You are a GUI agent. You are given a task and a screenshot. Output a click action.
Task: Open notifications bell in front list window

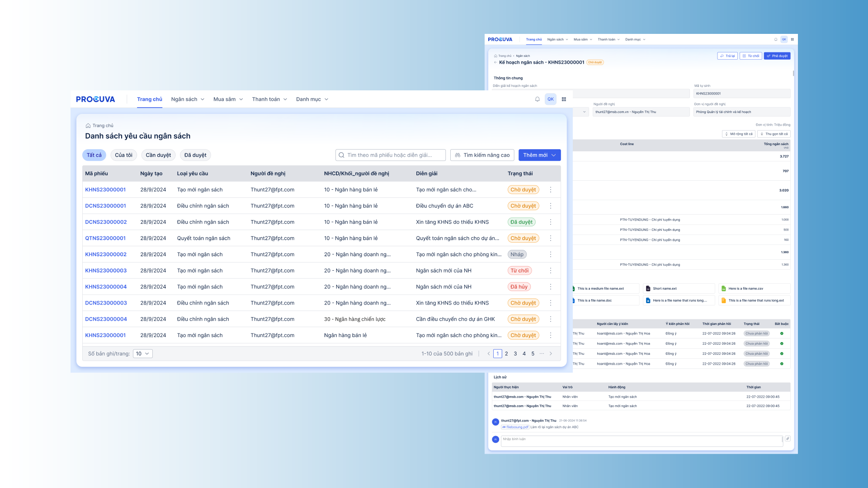pyautogui.click(x=537, y=99)
